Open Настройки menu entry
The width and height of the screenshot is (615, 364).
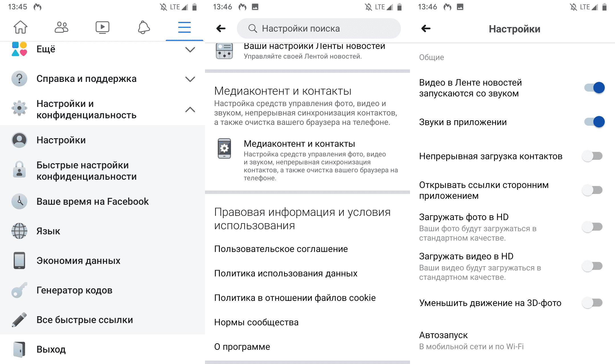coord(102,140)
